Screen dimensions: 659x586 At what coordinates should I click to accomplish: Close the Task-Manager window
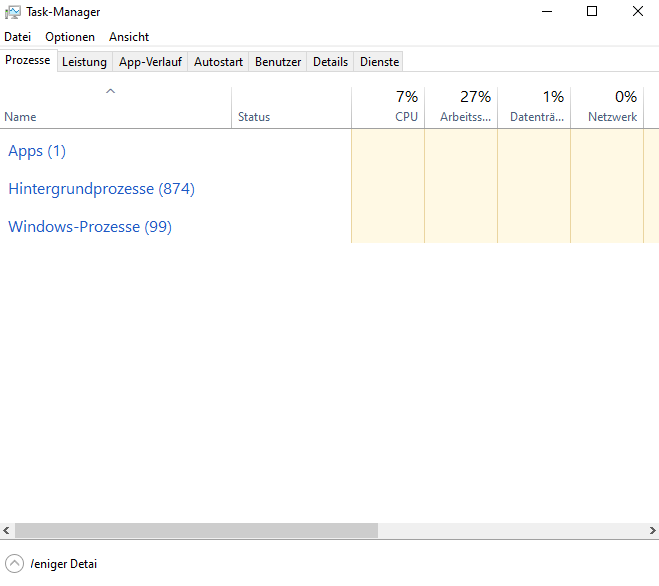[638, 11]
